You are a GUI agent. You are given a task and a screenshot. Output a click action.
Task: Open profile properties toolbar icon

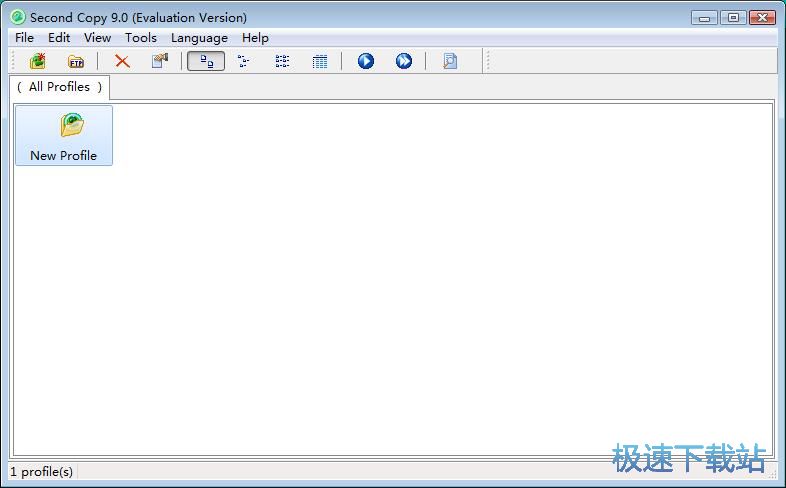click(x=160, y=61)
